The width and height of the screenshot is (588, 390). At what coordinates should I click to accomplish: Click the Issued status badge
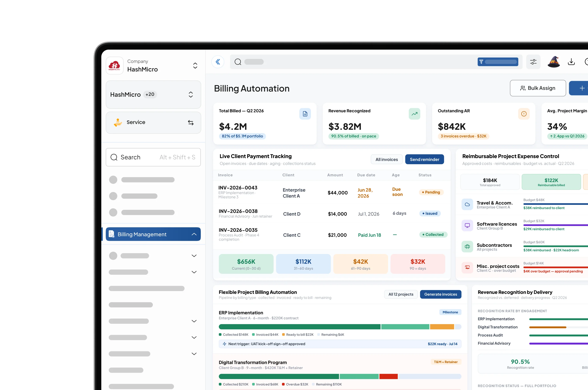point(430,213)
